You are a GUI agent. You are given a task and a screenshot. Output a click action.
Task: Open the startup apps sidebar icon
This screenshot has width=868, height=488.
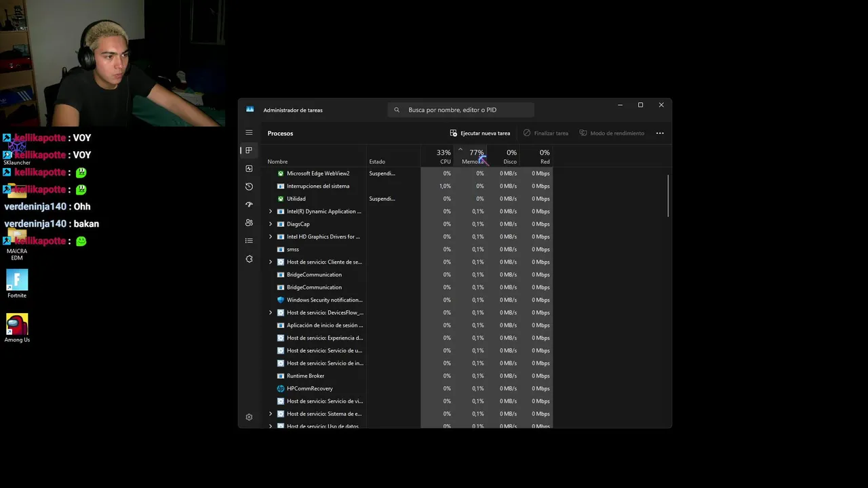(249, 204)
